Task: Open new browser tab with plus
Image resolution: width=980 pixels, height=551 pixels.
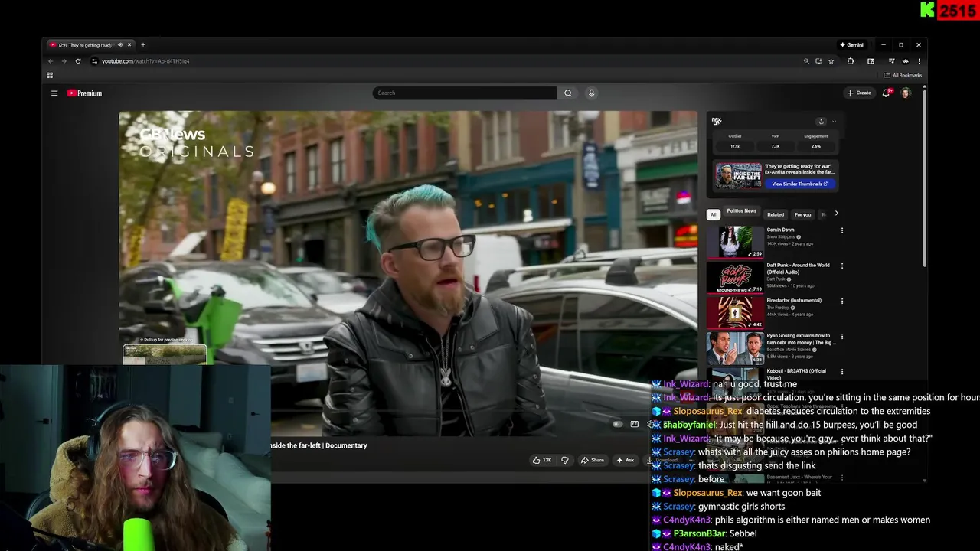Action: [x=142, y=45]
